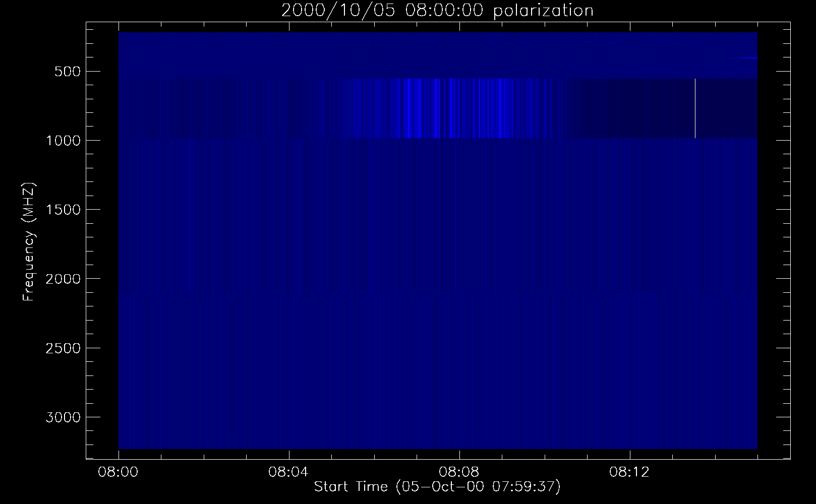
Task: Click the 1000 frequency tick label
Action: coord(63,141)
